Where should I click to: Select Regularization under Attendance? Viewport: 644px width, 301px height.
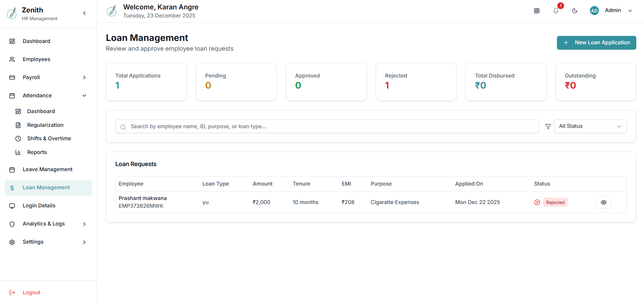tap(45, 125)
